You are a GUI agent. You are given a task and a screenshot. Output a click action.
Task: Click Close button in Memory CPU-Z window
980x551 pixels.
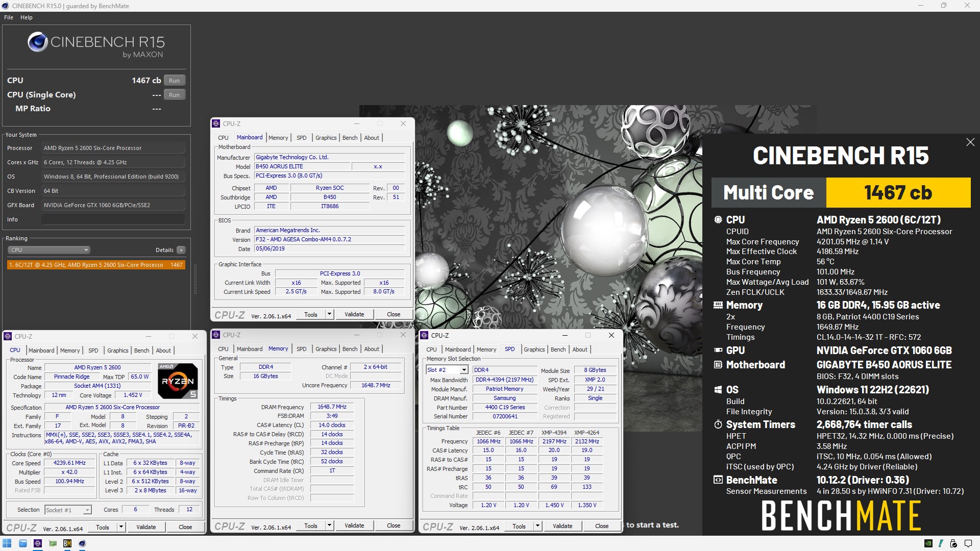click(x=394, y=525)
